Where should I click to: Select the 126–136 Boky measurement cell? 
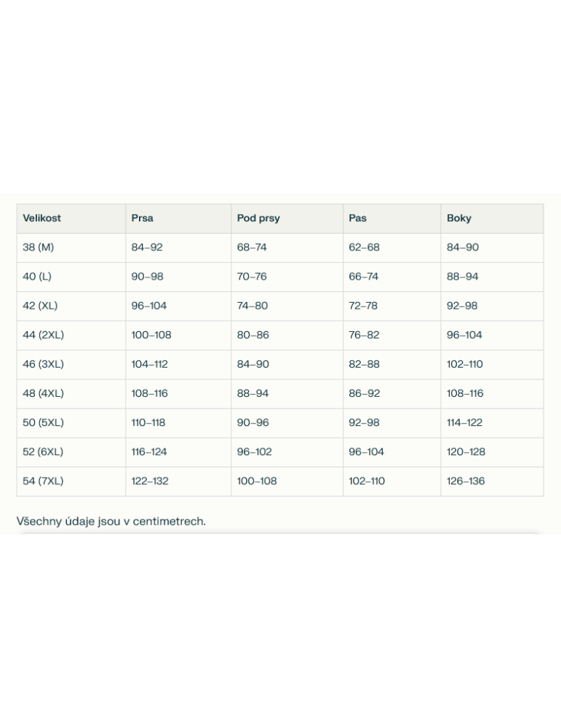[x=466, y=481]
